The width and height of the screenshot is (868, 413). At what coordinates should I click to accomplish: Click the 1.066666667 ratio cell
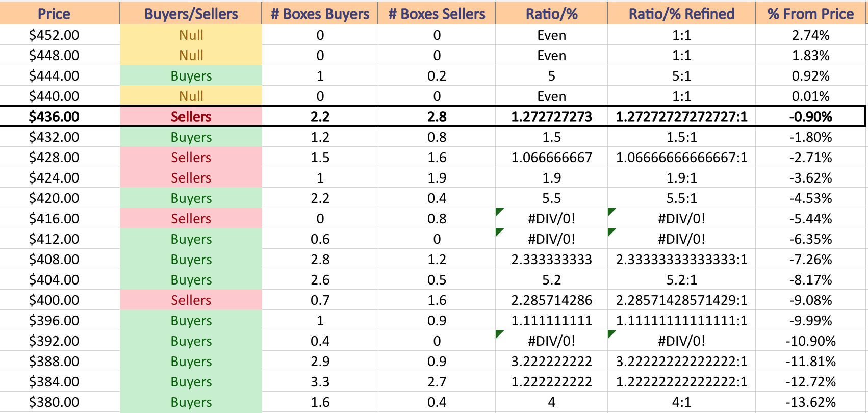tap(551, 158)
